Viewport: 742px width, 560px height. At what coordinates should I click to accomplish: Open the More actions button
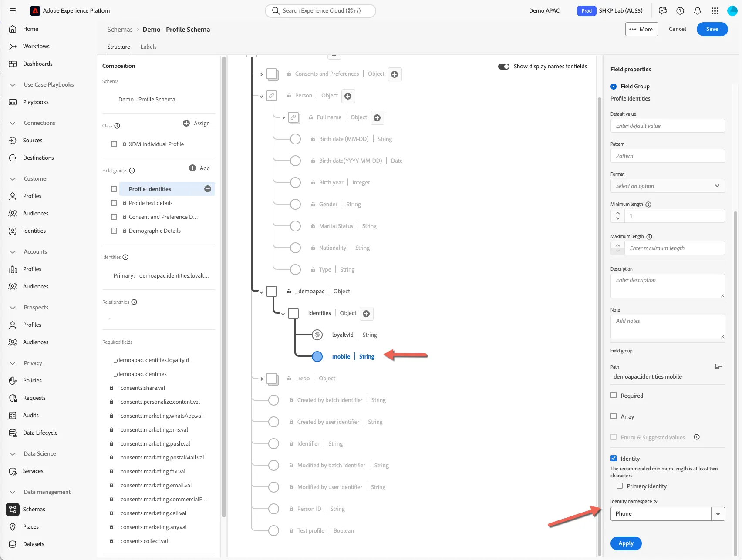[642, 29]
